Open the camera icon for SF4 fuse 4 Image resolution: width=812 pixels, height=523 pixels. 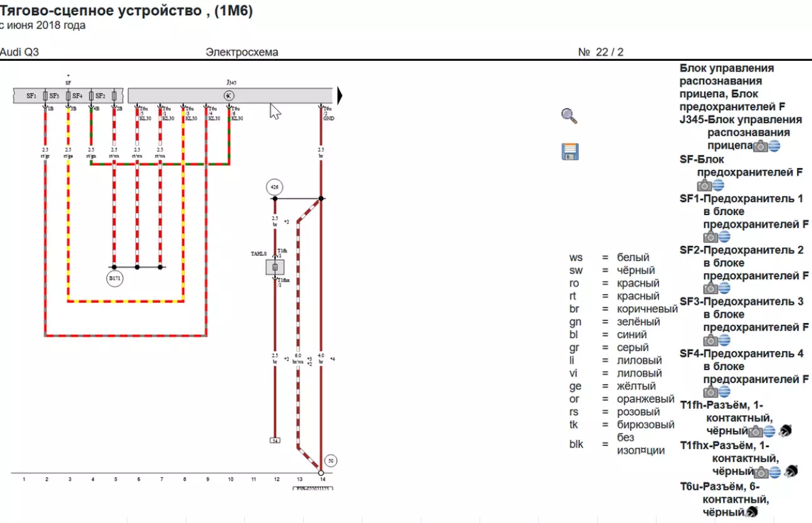tap(710, 392)
